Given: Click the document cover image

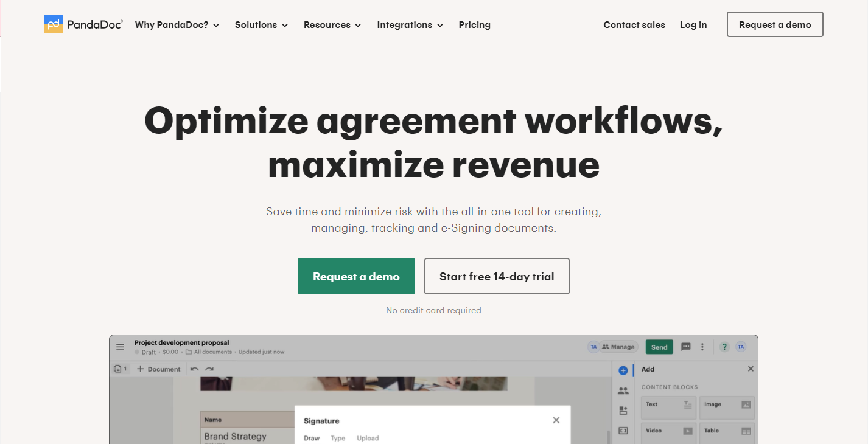Looking at the screenshot, I should point(354,384).
